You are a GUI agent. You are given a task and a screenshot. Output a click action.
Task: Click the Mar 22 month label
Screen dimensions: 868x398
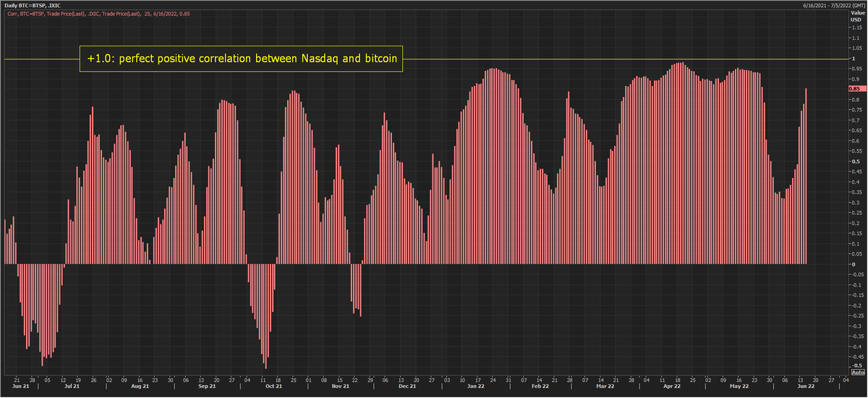[x=606, y=386]
